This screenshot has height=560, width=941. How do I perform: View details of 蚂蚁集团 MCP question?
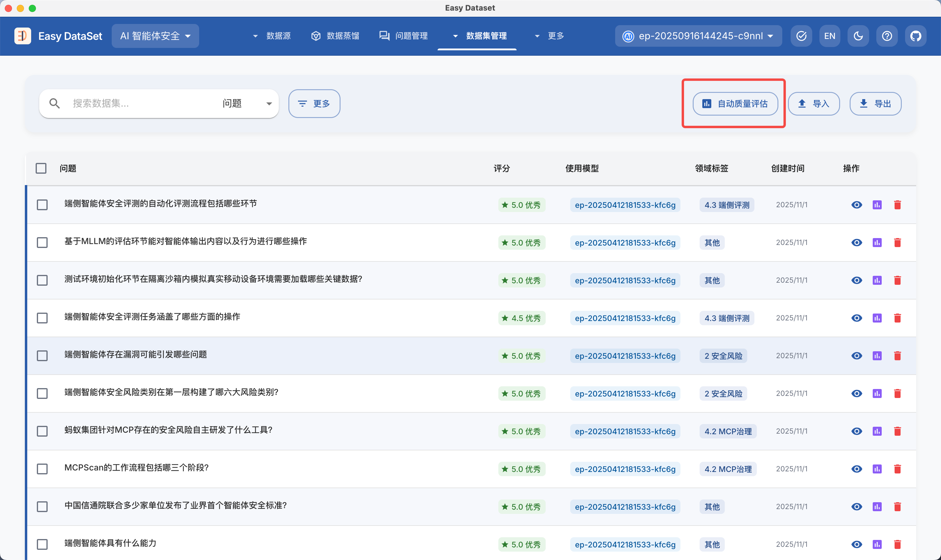coord(857,431)
